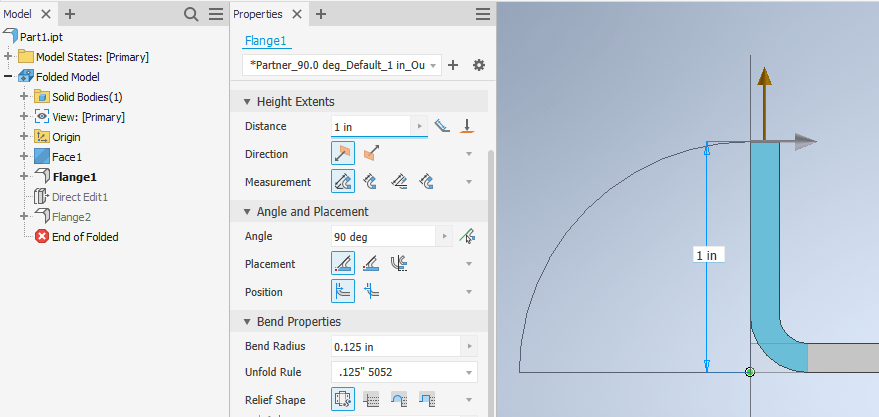Select the first Relief Shape icon
The width and height of the screenshot is (879, 417).
point(342,399)
